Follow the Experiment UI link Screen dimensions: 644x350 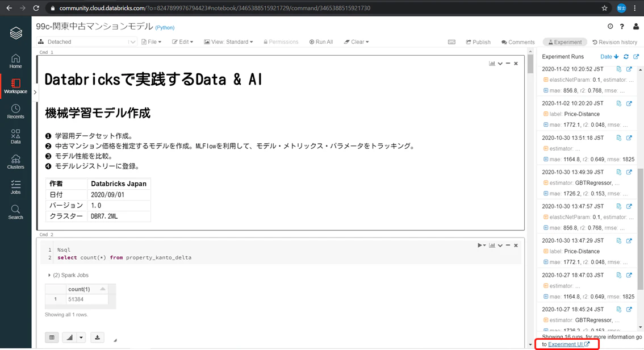(568, 344)
